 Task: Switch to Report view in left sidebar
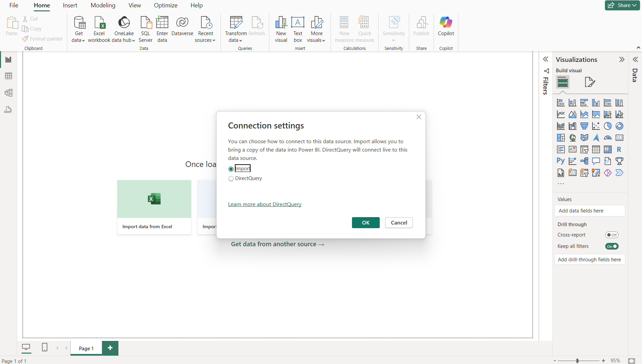[x=8, y=60]
